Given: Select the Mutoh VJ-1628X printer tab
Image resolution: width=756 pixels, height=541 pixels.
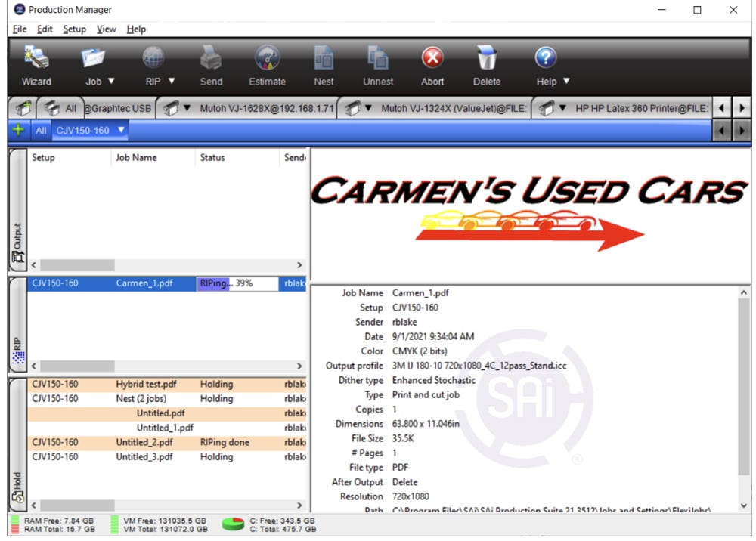Looking at the screenshot, I should pos(266,108).
